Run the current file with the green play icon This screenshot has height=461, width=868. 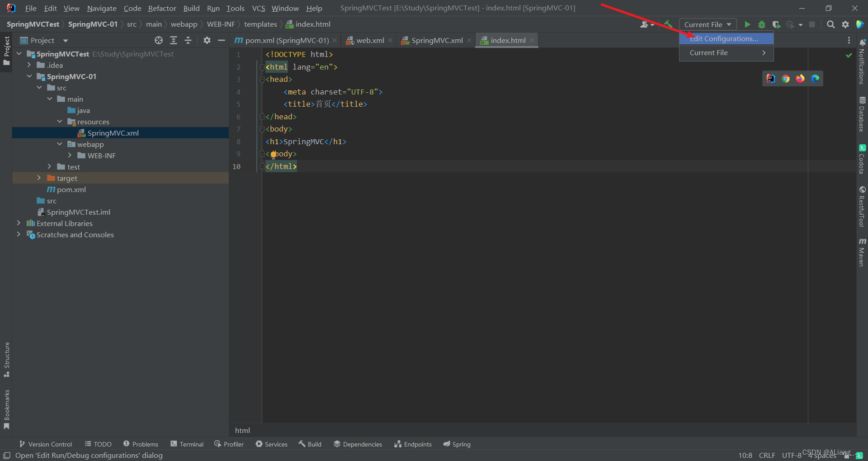pos(747,24)
